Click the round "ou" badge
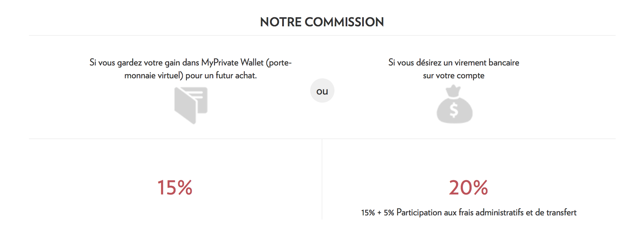The width and height of the screenshot is (644, 237). 322,91
